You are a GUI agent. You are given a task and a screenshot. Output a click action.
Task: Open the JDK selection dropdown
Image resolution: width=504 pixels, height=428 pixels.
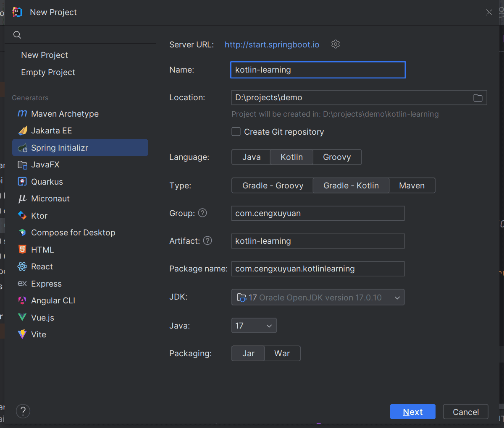318,297
